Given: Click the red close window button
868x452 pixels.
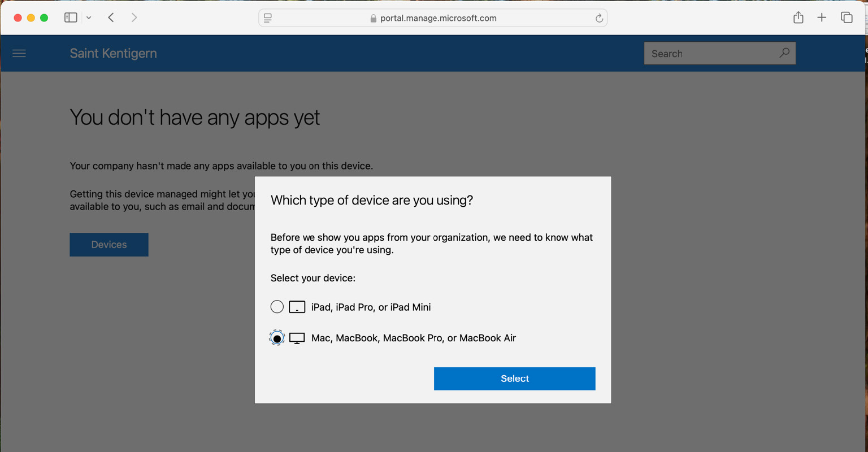Looking at the screenshot, I should pyautogui.click(x=18, y=18).
